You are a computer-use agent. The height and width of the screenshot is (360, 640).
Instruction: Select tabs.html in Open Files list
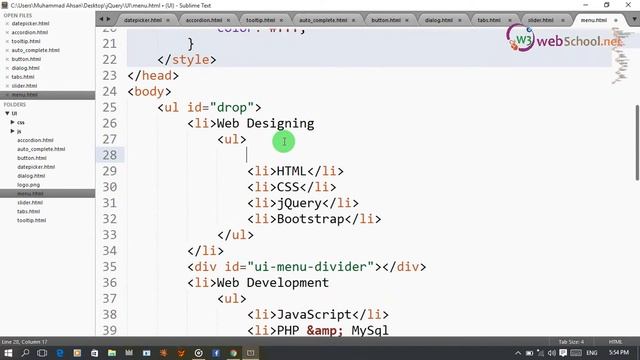[23, 77]
